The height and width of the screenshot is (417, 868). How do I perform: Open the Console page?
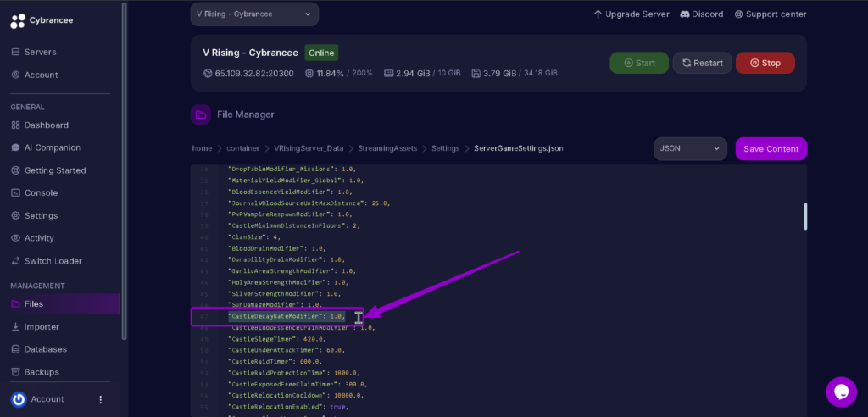coord(34,192)
